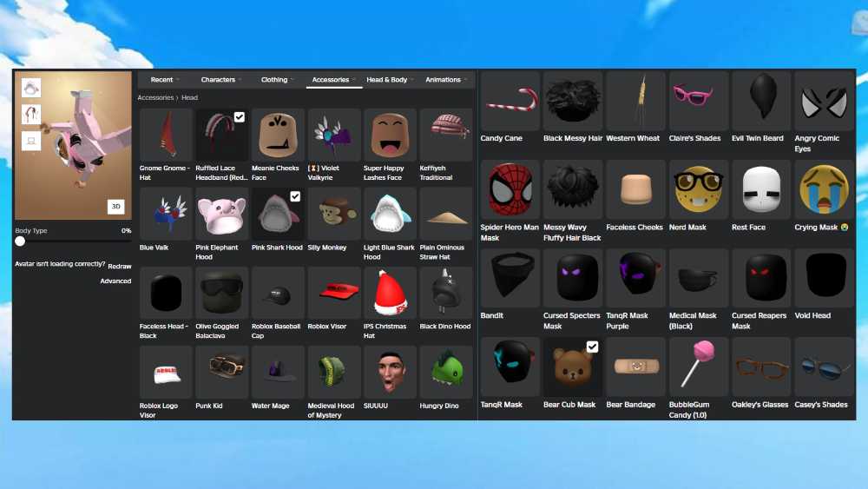Select the black Medical Mask
868x489 pixels.
(698, 278)
